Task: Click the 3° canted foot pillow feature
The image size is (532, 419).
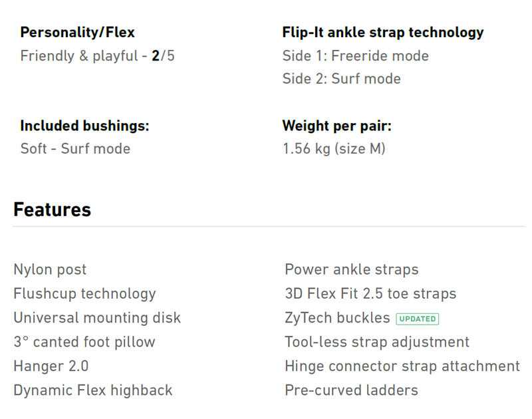Action: click(84, 343)
